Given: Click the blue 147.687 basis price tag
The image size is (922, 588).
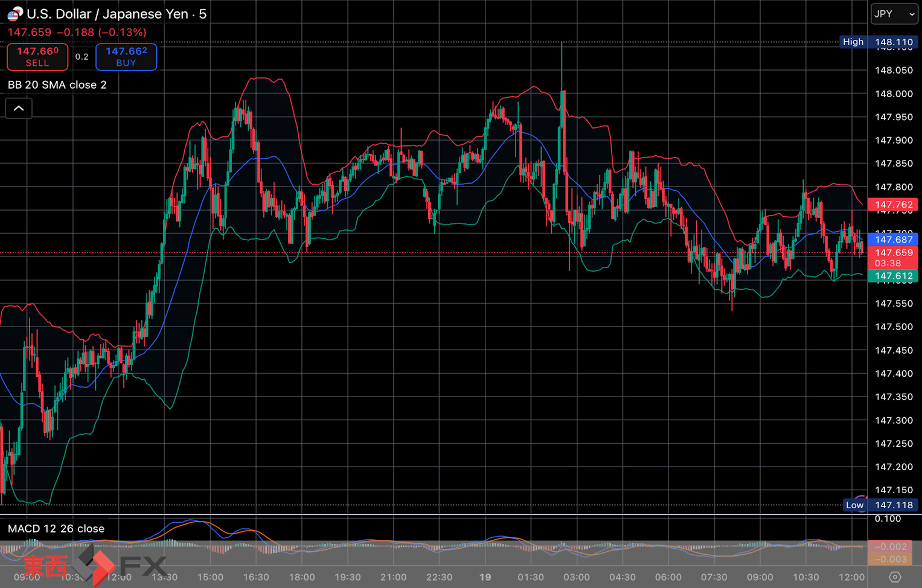Looking at the screenshot, I should 893,240.
